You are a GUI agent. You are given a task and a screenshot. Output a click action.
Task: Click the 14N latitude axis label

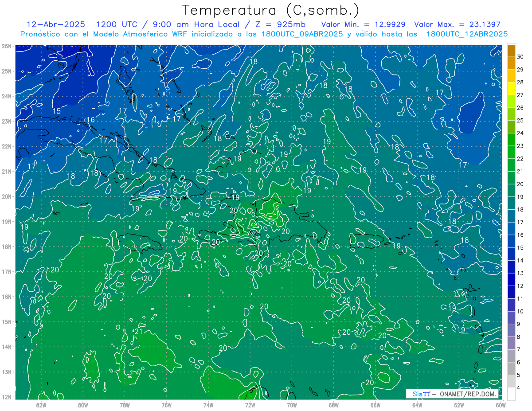pos(7,347)
